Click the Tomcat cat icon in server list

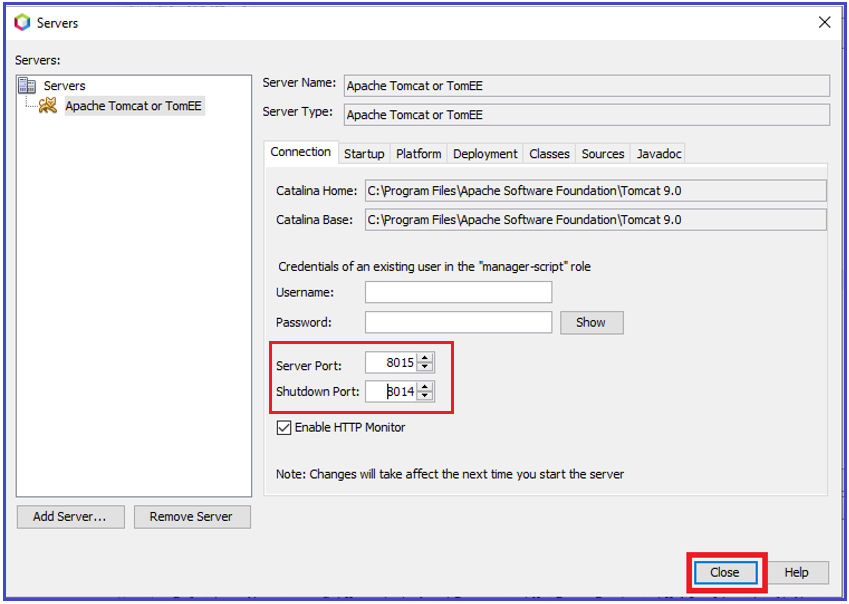tap(48, 106)
